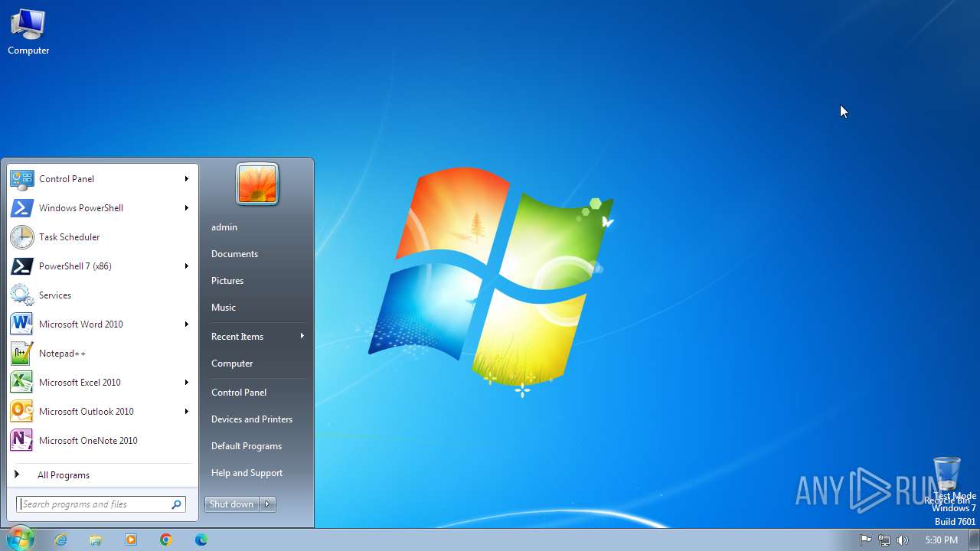This screenshot has width=980, height=551.
Task: Open Control Panel icon in pinned programs list
Action: tap(21, 179)
